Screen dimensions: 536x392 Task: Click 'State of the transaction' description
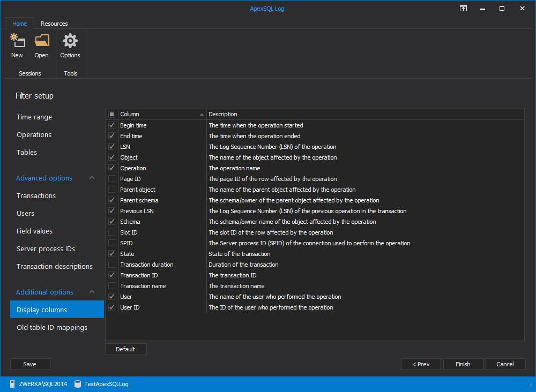click(x=239, y=254)
